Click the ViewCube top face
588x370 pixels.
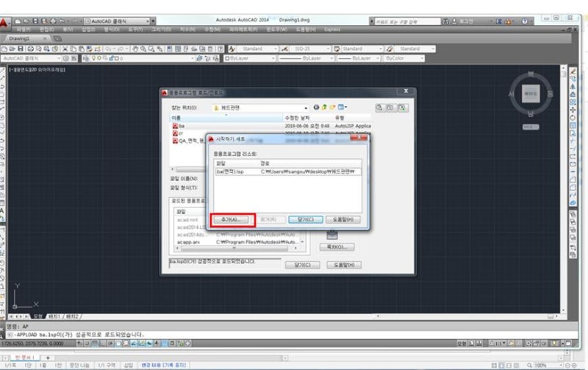click(x=531, y=93)
